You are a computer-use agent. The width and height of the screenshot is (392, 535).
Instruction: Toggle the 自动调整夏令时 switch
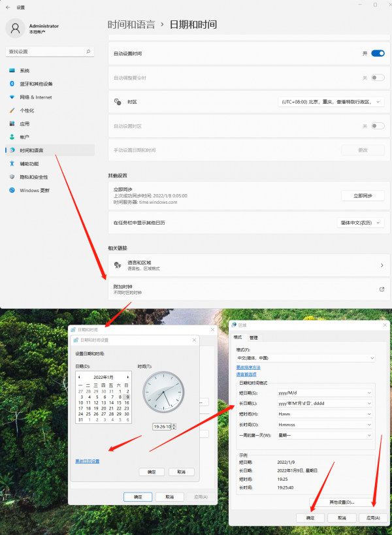378,78
